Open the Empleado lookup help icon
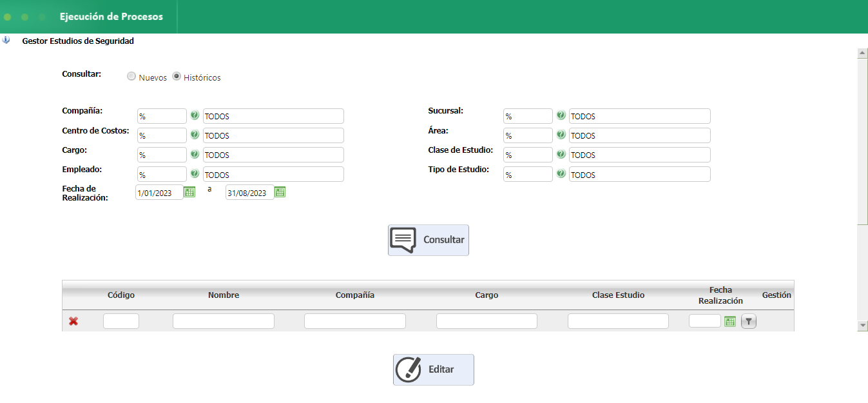This screenshot has width=868, height=403. 195,174
